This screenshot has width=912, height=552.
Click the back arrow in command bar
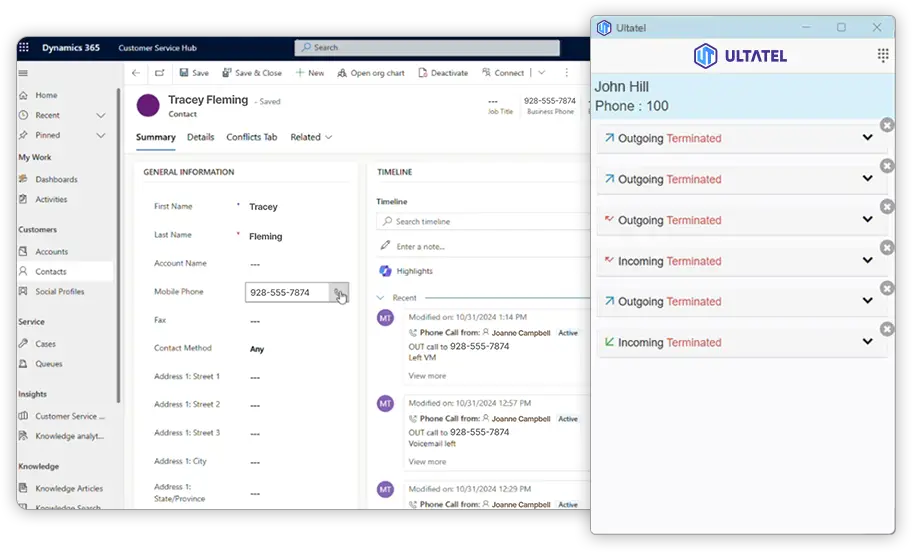[136, 73]
